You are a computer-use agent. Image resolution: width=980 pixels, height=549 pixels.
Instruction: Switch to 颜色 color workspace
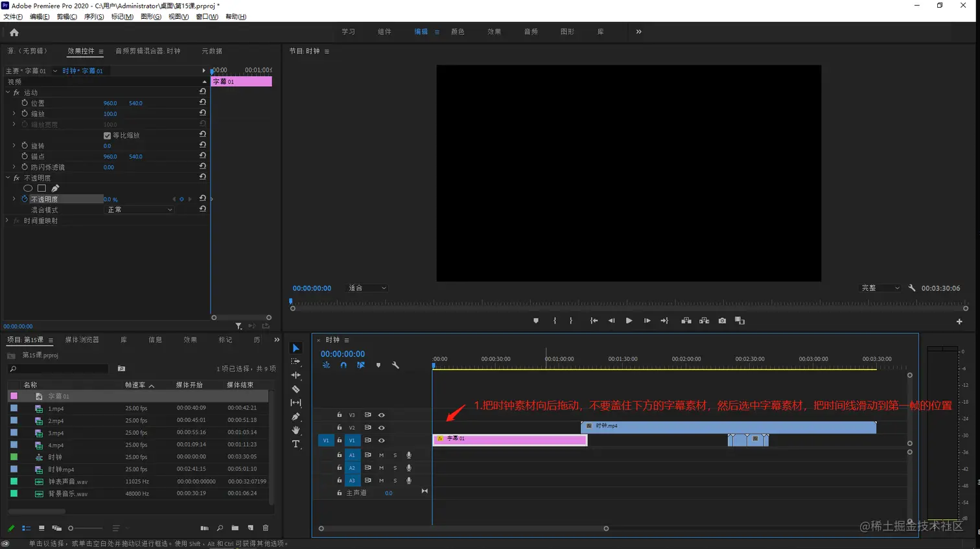(458, 32)
